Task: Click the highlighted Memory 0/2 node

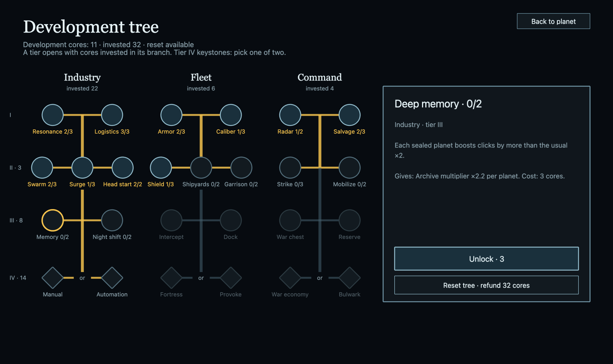Action: 53,220
